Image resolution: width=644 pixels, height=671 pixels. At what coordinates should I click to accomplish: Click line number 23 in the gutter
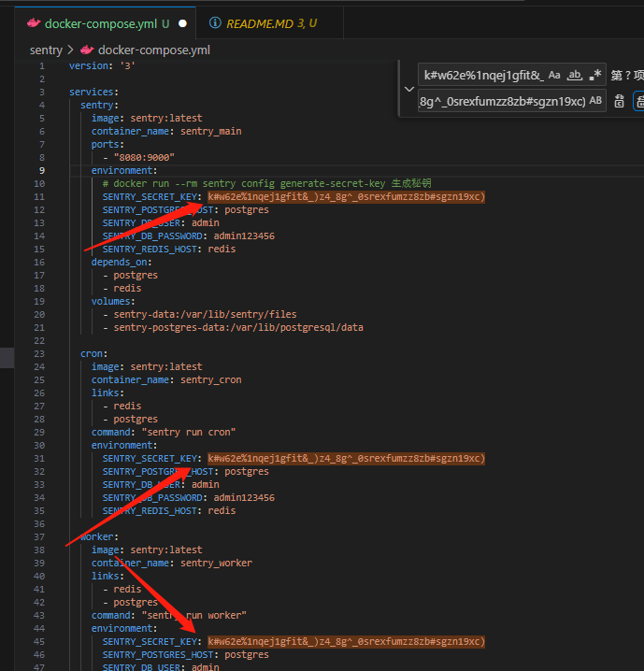pos(39,353)
